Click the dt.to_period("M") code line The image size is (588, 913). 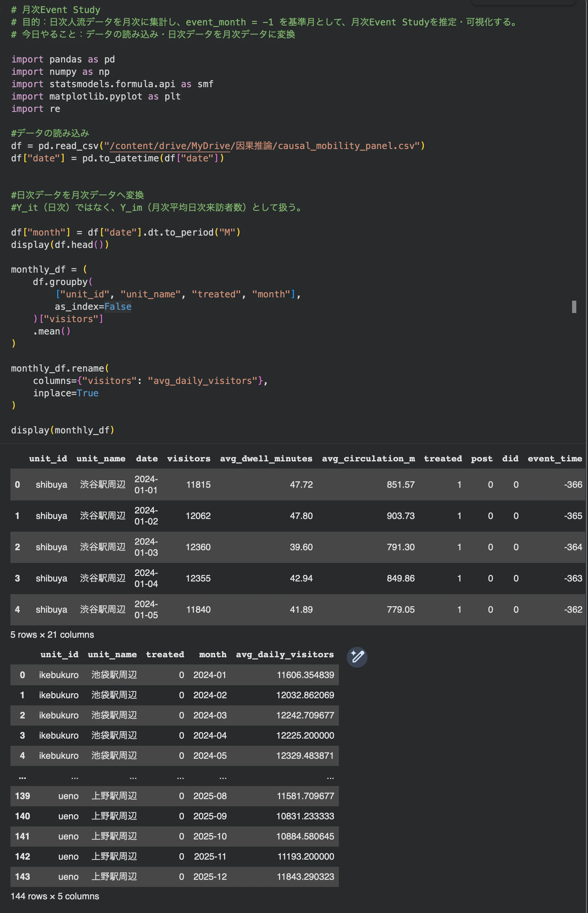126,232
